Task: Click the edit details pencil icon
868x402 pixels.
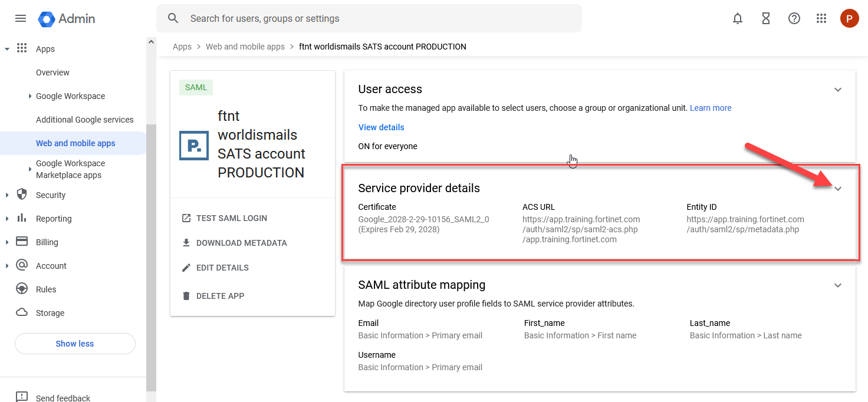Action: [x=186, y=268]
